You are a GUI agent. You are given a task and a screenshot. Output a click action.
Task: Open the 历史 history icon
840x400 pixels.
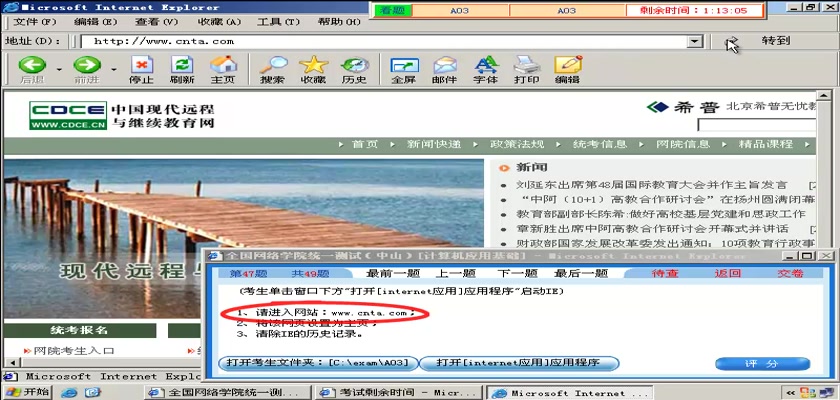tap(355, 66)
